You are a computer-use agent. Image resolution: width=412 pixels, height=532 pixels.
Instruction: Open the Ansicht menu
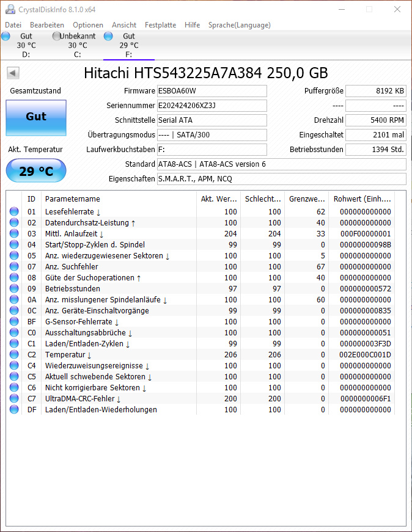tap(124, 25)
